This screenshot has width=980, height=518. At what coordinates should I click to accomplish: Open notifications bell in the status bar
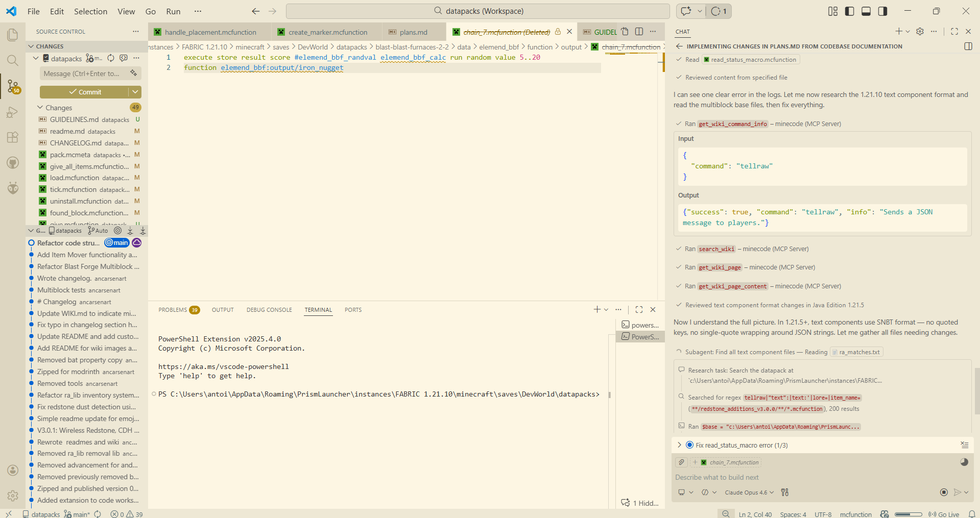(x=972, y=514)
